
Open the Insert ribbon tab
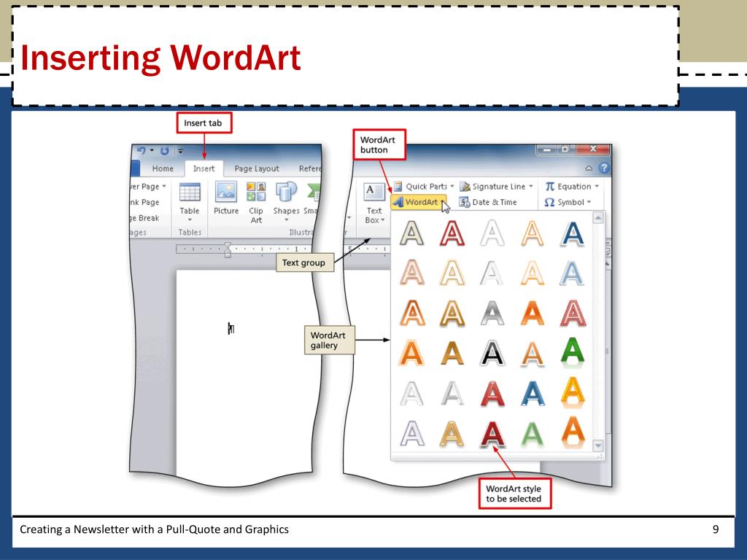pyautogui.click(x=204, y=168)
